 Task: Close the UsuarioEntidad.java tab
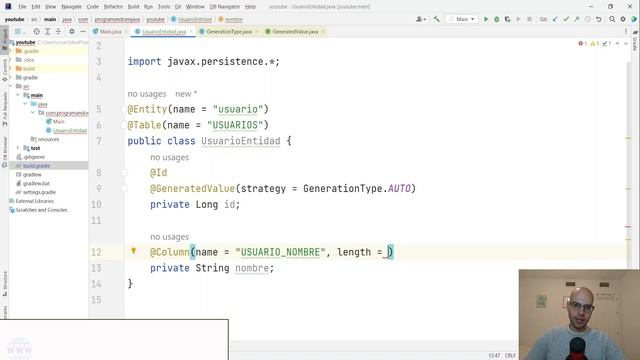[x=191, y=31]
